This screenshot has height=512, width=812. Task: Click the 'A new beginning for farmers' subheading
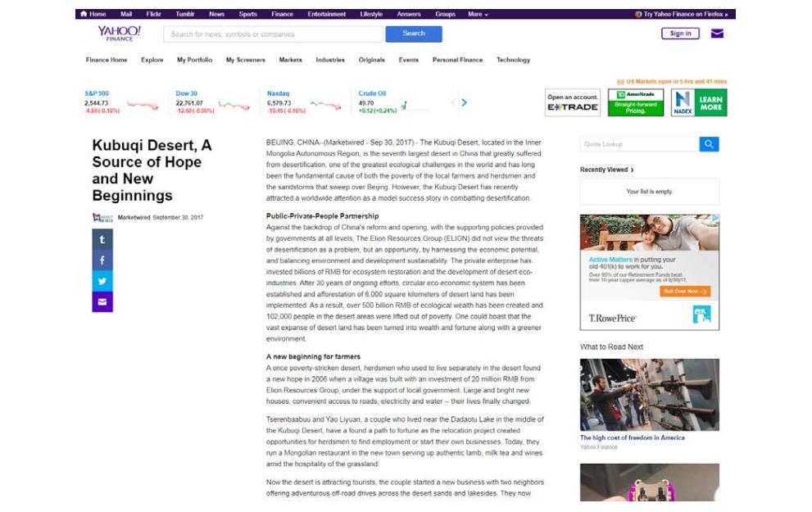point(313,356)
